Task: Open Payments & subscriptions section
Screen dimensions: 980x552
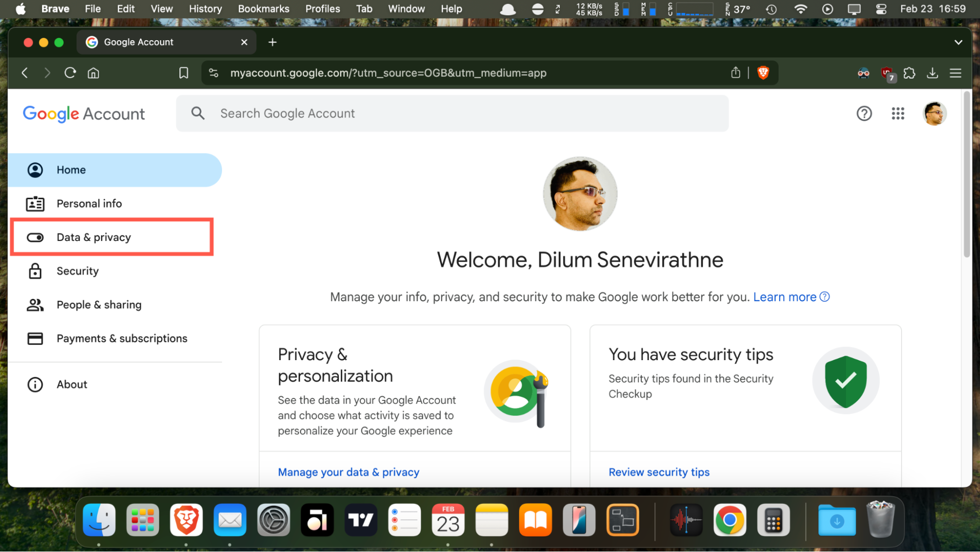Action: 115,339
